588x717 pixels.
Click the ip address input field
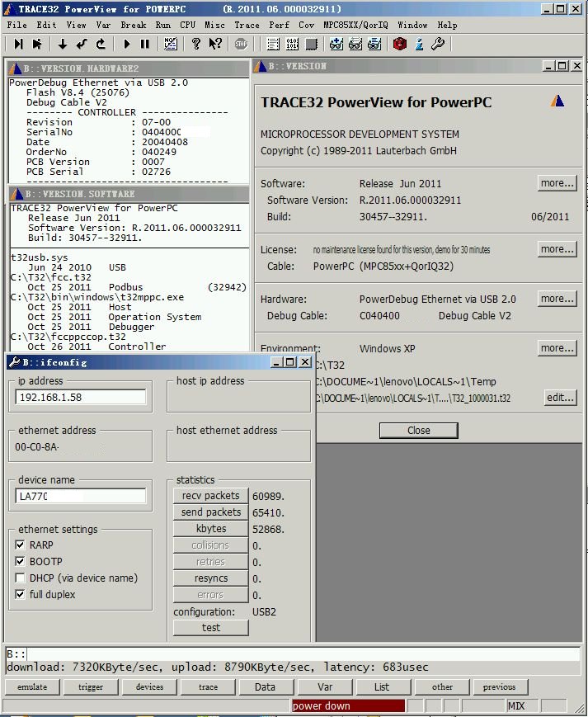[x=81, y=397]
